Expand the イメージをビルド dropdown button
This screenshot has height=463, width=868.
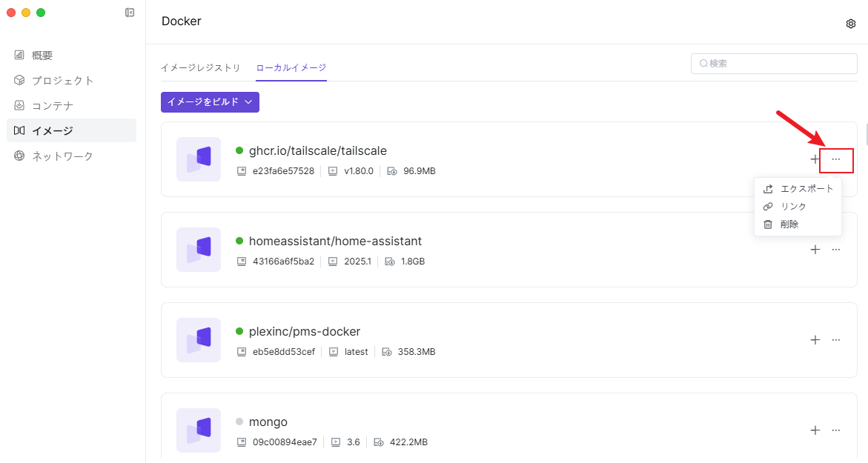pyautogui.click(x=210, y=102)
